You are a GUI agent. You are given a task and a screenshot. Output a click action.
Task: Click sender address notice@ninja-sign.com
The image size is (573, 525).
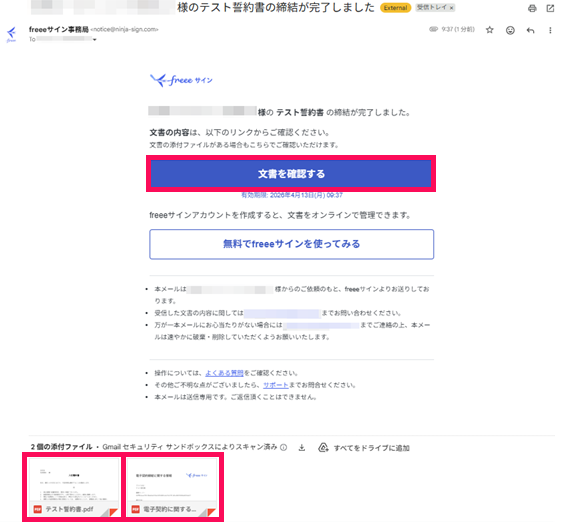[x=124, y=30]
